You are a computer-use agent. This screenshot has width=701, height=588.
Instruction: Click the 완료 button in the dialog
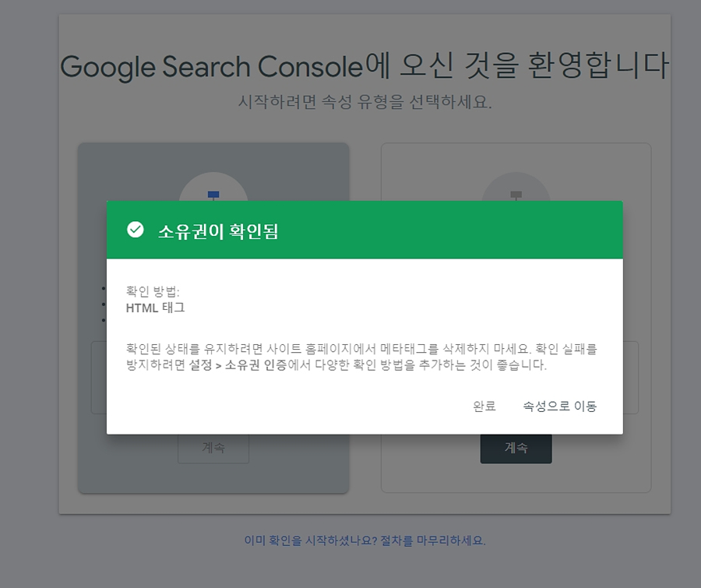(484, 406)
